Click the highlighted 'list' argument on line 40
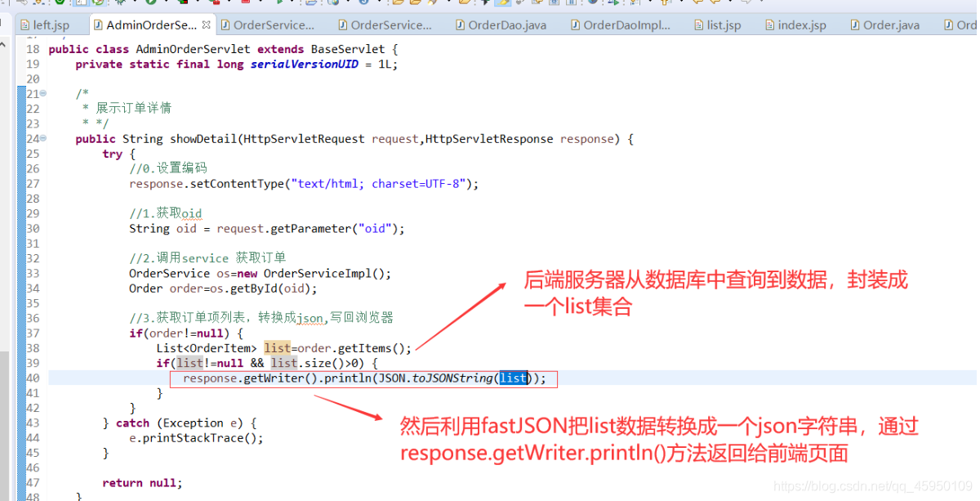980x501 pixels. tap(514, 378)
